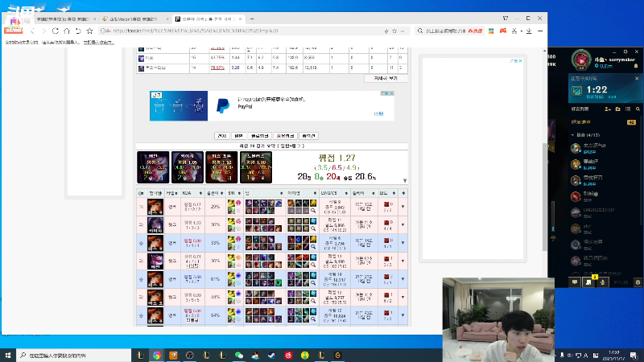Open chat bubble icon at League client bottom

coord(574,282)
